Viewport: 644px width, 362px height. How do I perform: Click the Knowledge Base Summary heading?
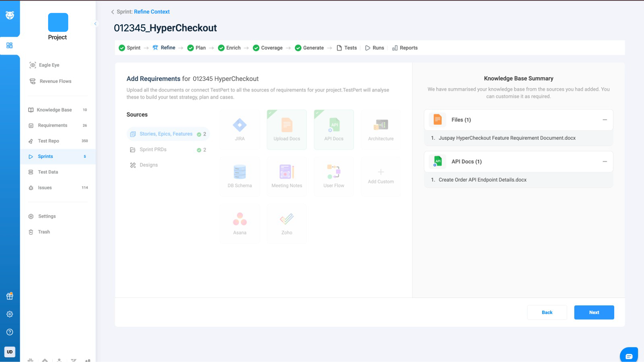coord(518,78)
